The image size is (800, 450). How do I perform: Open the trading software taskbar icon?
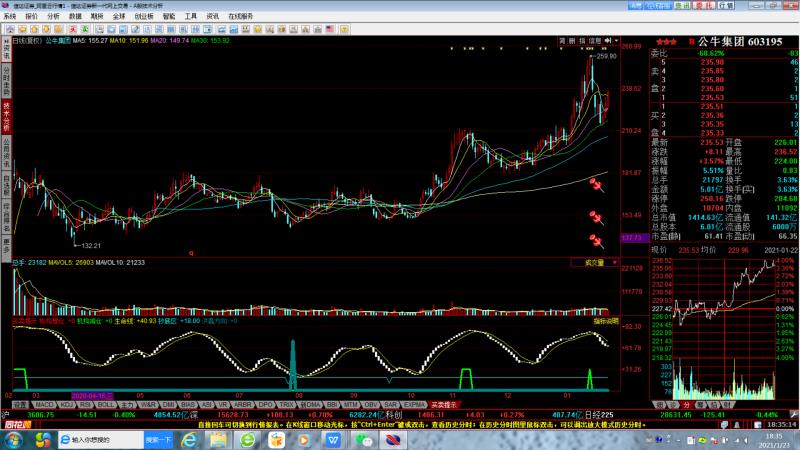pyautogui.click(x=392, y=440)
